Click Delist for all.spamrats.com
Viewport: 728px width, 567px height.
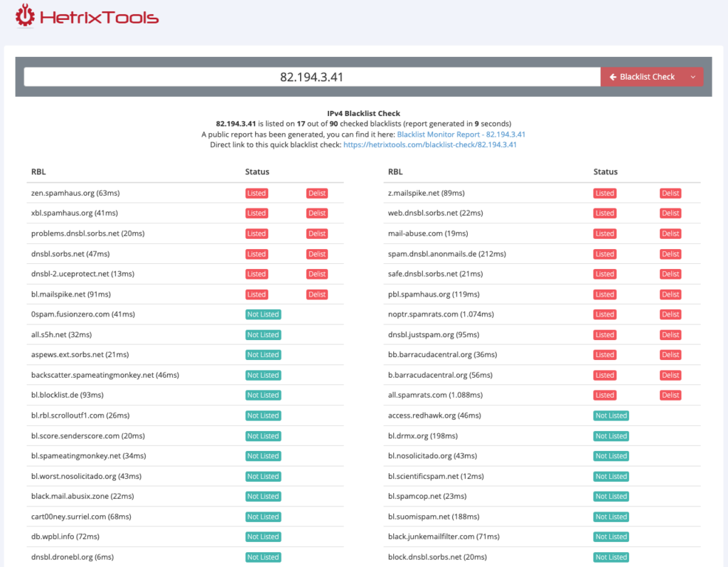click(x=670, y=395)
